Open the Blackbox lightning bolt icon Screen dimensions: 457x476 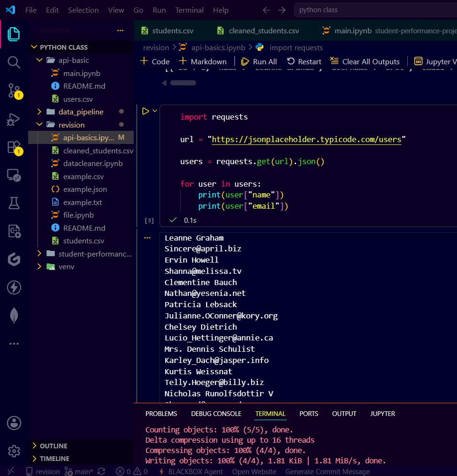click(x=14, y=287)
